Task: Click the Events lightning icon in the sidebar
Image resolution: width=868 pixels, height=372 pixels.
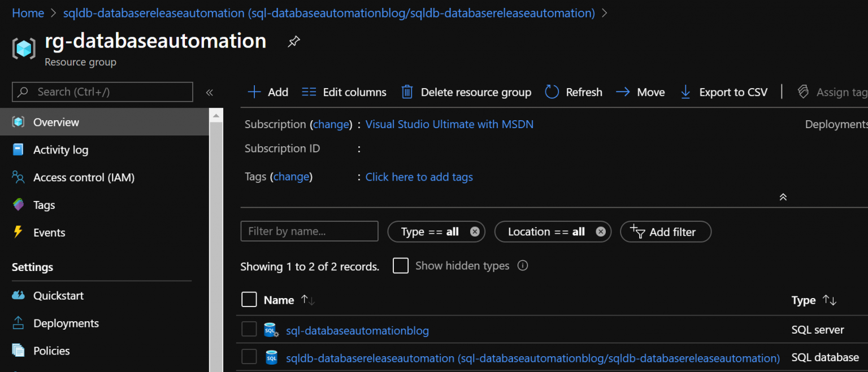Action: tap(18, 232)
